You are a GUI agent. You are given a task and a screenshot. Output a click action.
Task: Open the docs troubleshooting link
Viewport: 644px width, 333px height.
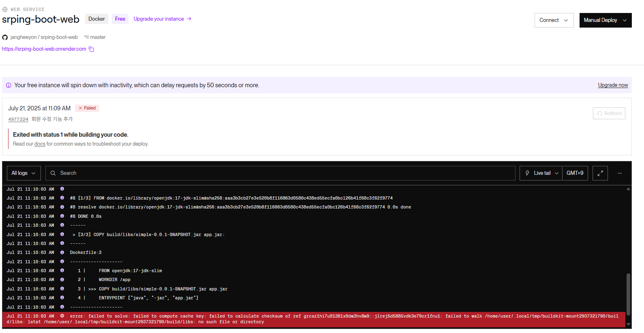[x=40, y=144]
